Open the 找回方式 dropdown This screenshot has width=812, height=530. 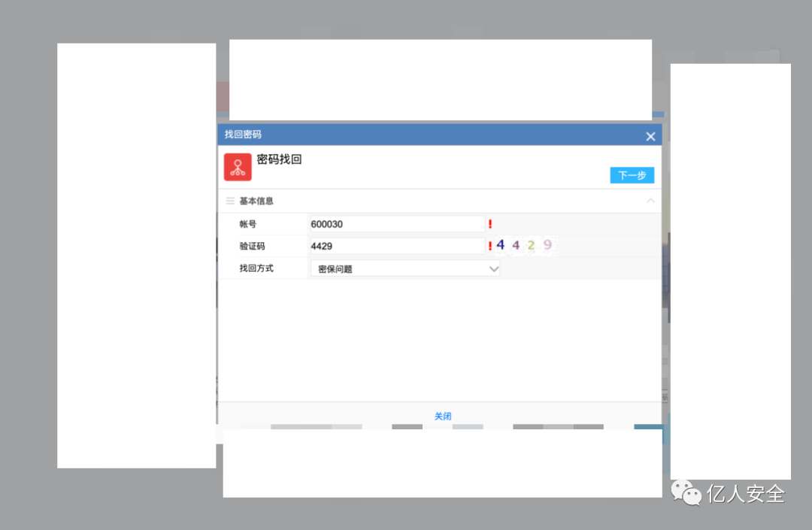(404, 268)
